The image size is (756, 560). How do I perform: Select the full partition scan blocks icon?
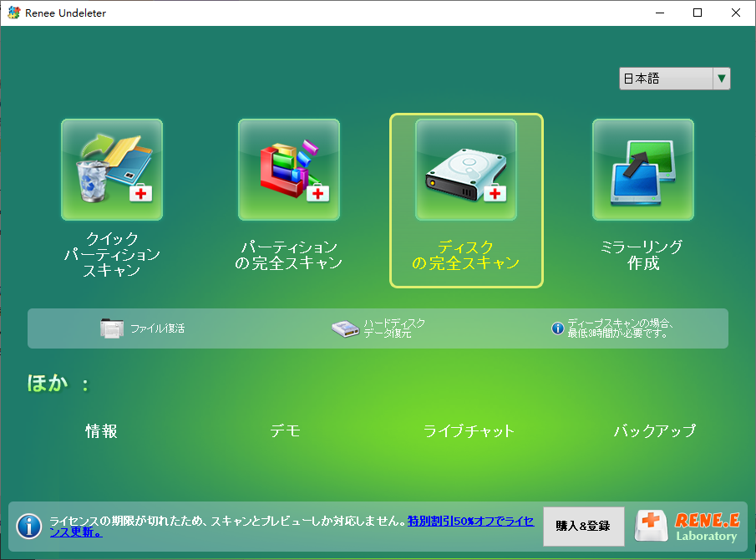[289, 170]
